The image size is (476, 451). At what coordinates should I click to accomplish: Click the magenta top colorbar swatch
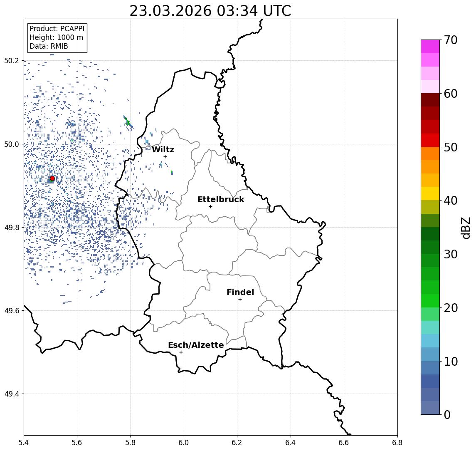(430, 47)
